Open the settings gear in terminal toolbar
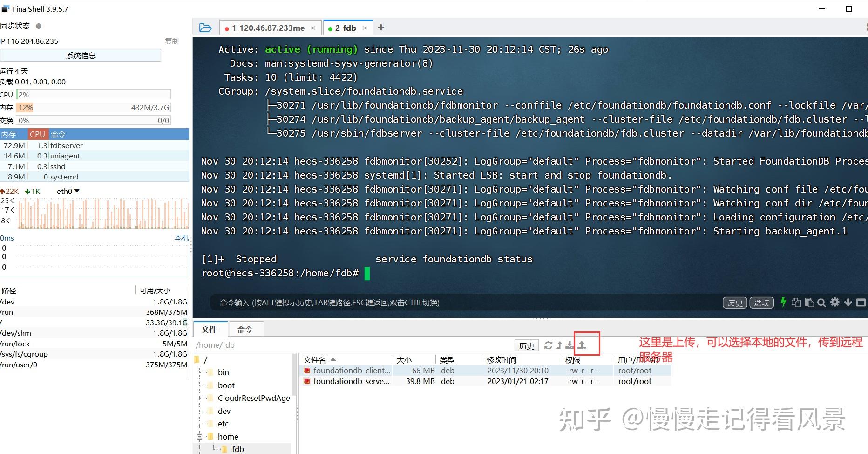The width and height of the screenshot is (868, 454). click(x=834, y=303)
